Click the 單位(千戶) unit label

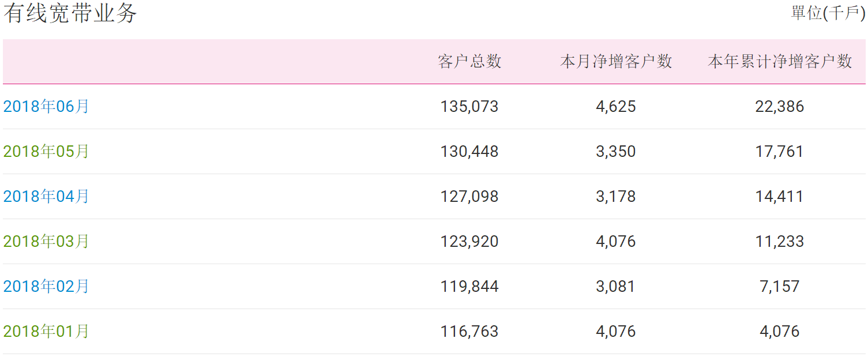(828, 13)
